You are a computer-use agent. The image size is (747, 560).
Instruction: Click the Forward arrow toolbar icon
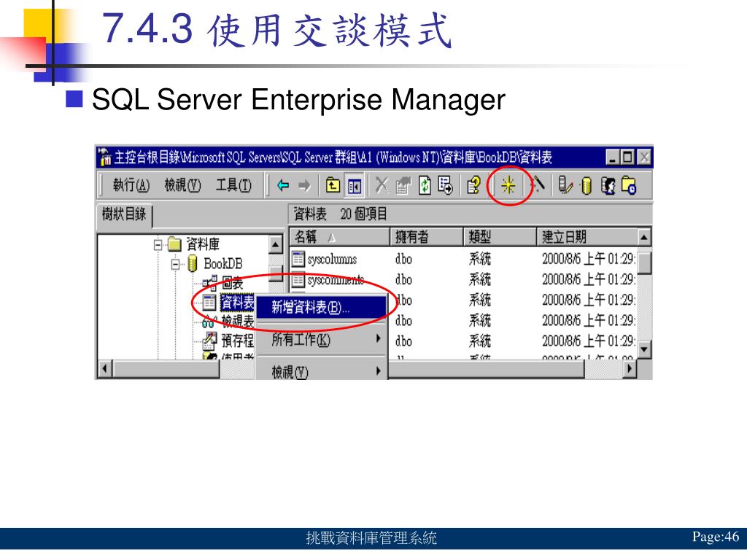pyautogui.click(x=304, y=185)
